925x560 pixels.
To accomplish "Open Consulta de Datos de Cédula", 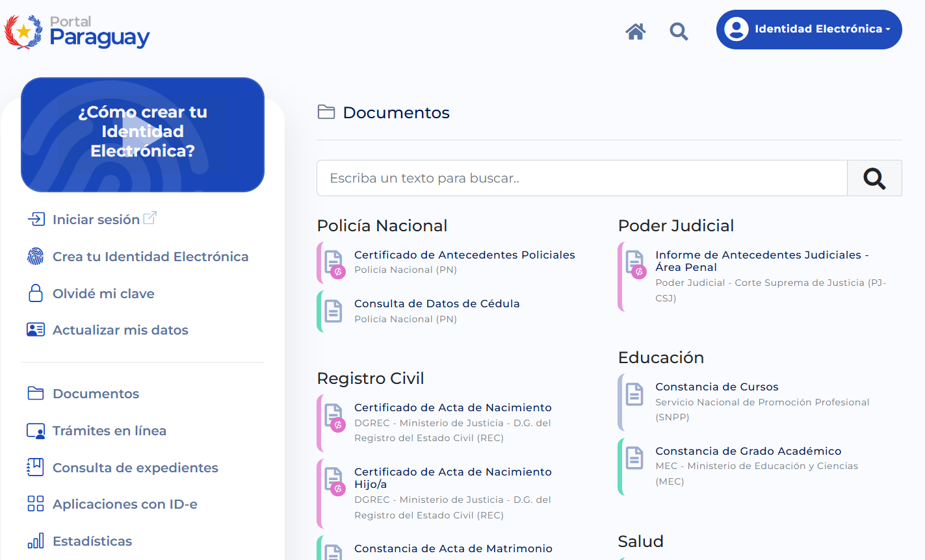I will point(436,304).
